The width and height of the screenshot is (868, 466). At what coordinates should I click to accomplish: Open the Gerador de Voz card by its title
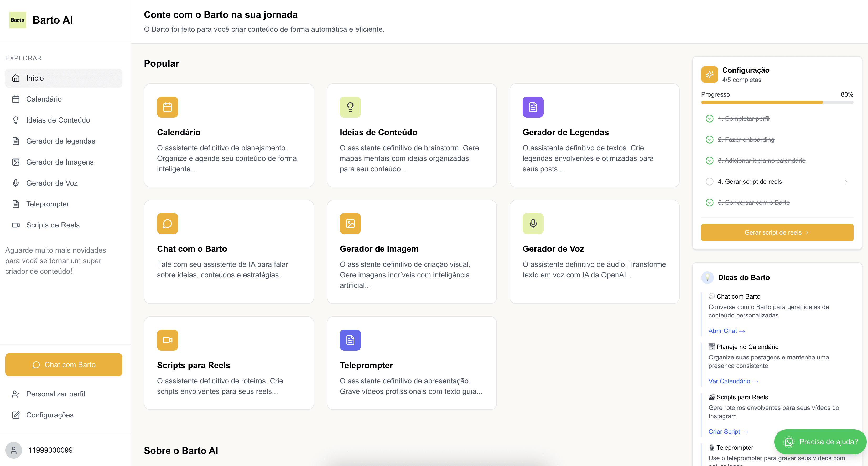coord(553,249)
